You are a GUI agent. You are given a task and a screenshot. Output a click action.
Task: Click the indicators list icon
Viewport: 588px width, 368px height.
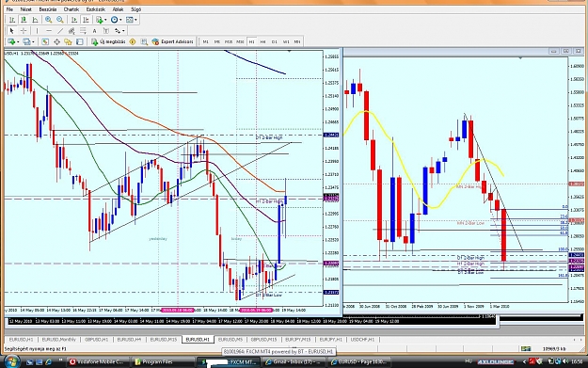pyautogui.click(x=99, y=20)
